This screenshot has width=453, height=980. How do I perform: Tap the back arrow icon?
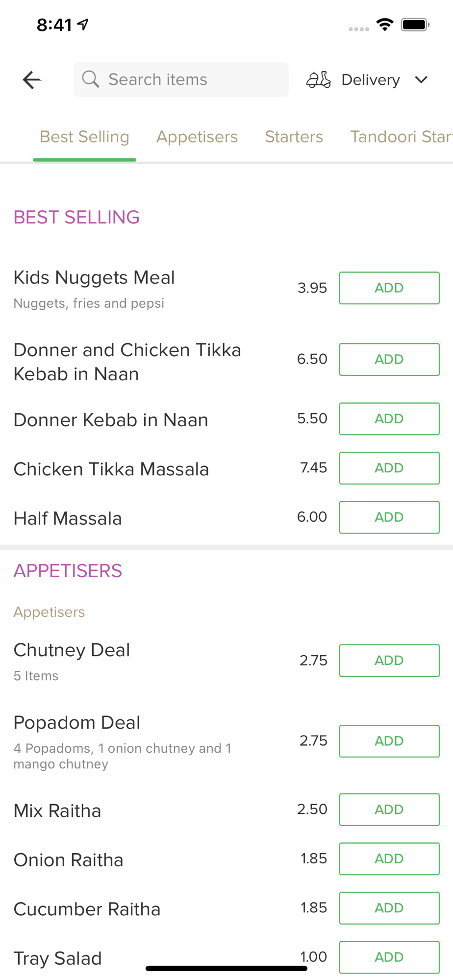32,80
